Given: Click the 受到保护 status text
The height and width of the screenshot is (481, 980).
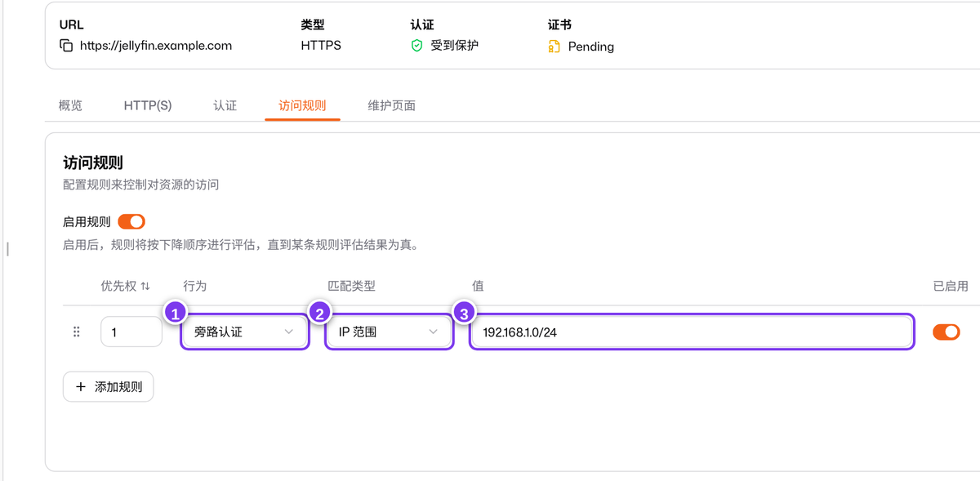Looking at the screenshot, I should coord(455,46).
